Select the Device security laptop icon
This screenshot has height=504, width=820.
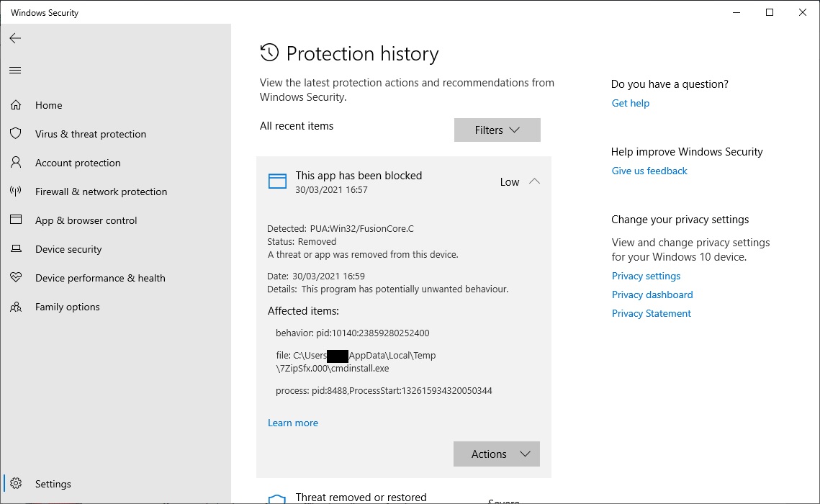16,249
